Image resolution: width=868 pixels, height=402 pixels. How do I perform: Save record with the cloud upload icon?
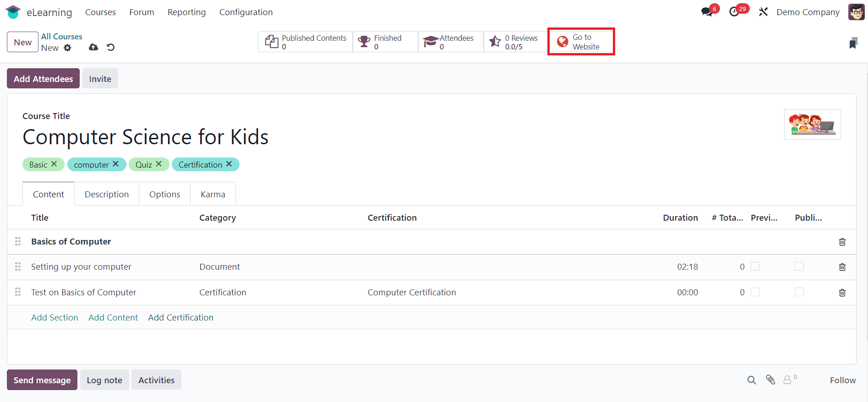pos(93,47)
